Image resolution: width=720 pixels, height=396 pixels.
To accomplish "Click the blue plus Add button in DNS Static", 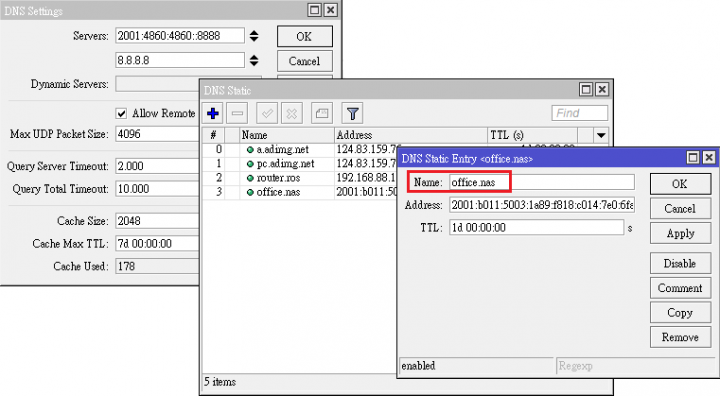I will [x=213, y=113].
